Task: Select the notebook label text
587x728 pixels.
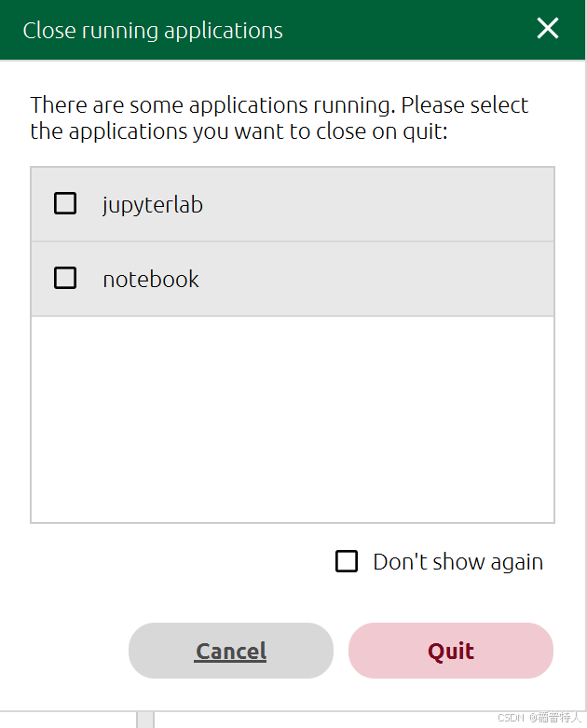Action: pyautogui.click(x=151, y=279)
